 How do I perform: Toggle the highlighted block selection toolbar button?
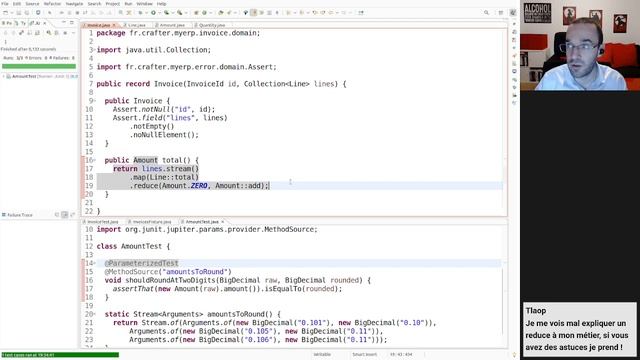click(x=253, y=13)
